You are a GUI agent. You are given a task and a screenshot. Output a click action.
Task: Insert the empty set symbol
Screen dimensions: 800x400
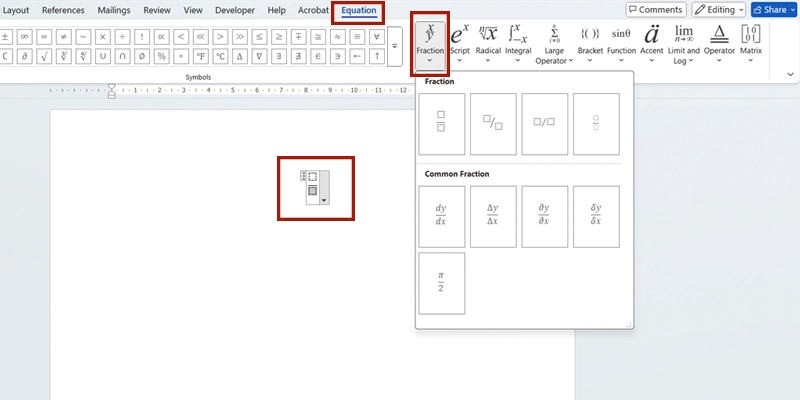coord(141,55)
